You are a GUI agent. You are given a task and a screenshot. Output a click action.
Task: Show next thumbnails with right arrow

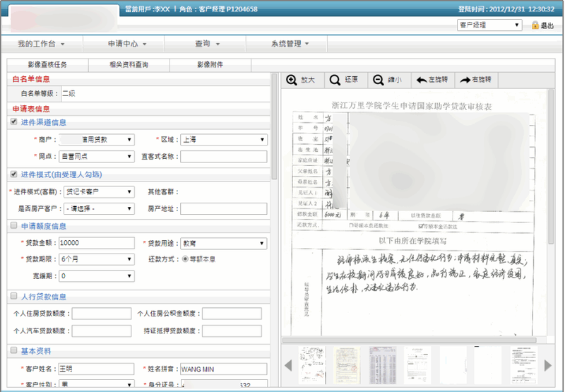coord(548,365)
